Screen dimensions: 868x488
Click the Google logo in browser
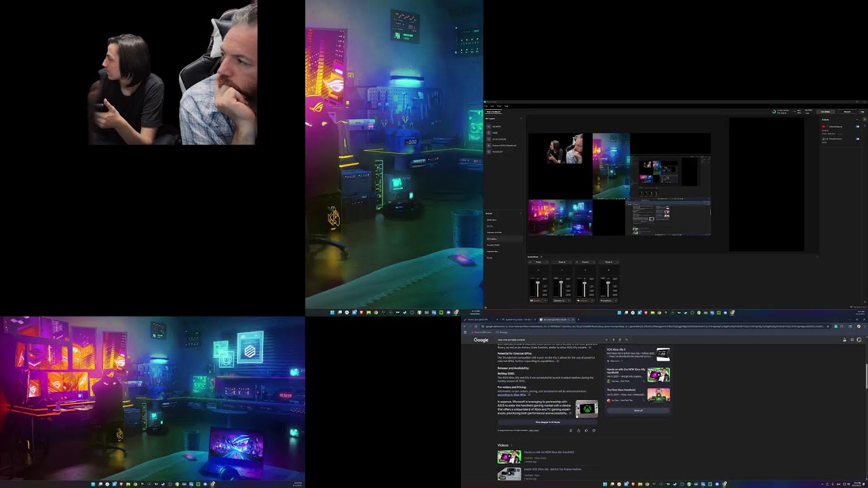coord(481,340)
